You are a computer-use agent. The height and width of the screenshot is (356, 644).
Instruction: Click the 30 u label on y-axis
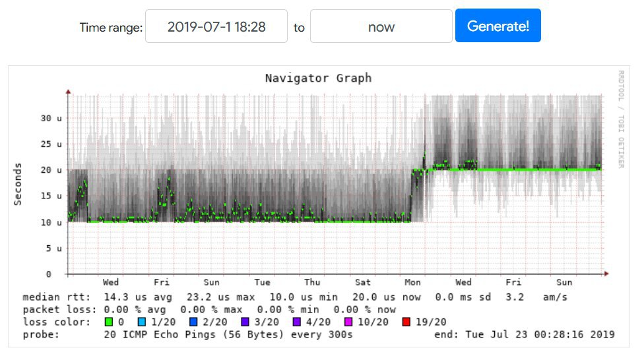pos(51,118)
